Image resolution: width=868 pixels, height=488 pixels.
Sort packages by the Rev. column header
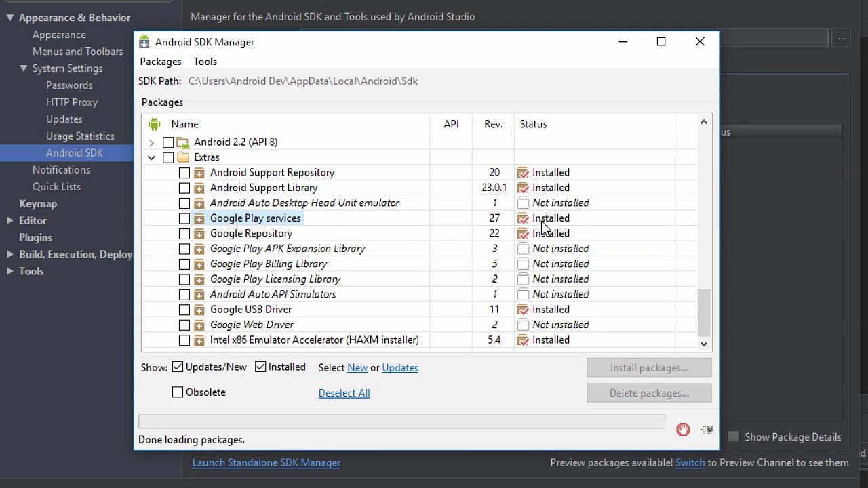[494, 124]
